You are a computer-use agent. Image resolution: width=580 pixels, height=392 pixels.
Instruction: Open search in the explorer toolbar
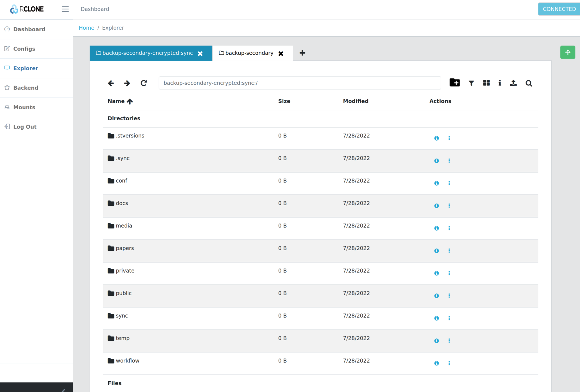pos(529,83)
